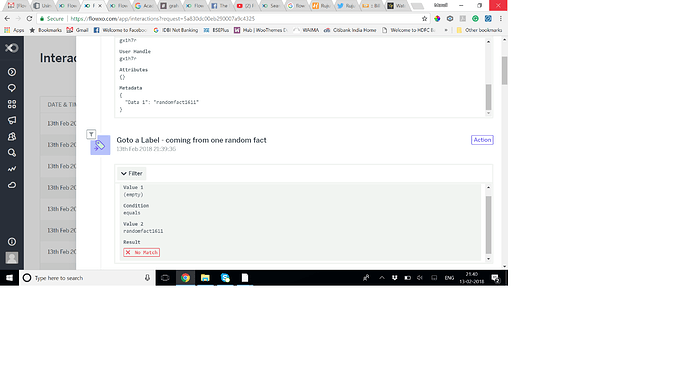The width and height of the screenshot is (690, 384).
Task: Open File Explorer from the taskbar
Action: coord(205,278)
